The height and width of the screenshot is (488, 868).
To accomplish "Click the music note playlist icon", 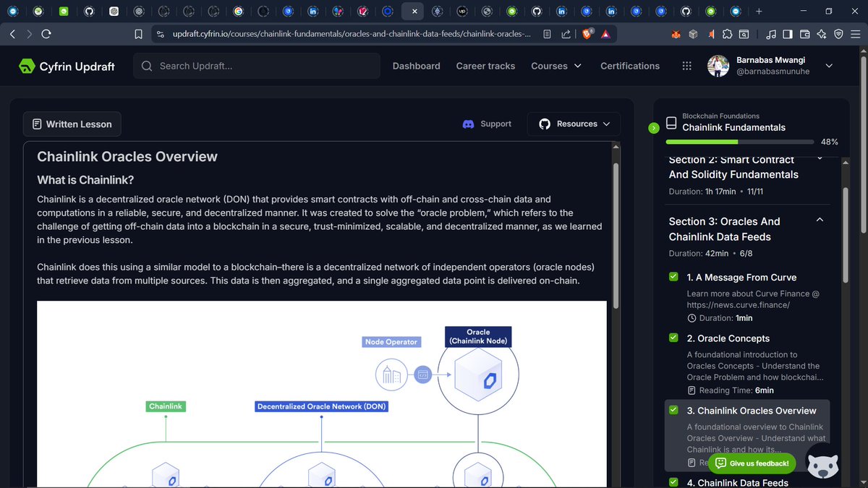I will [x=771, y=34].
